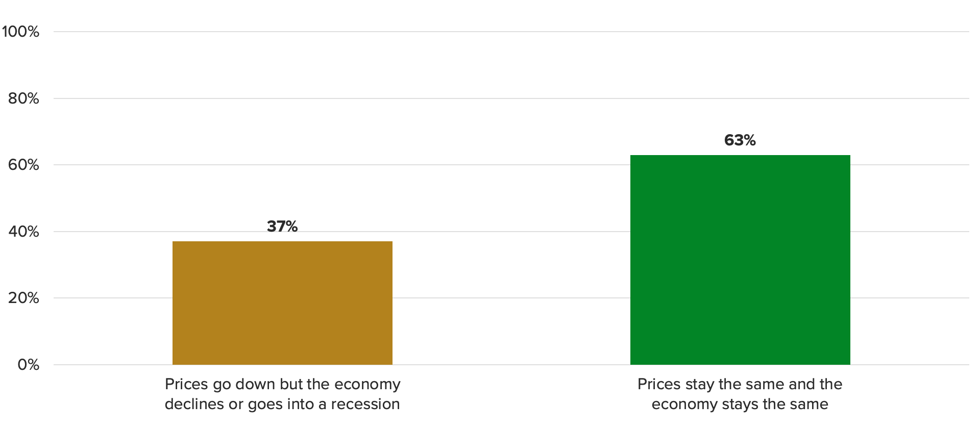980x428 pixels.
Task: Click the 0% baseline between the bars
Action: coord(510,365)
